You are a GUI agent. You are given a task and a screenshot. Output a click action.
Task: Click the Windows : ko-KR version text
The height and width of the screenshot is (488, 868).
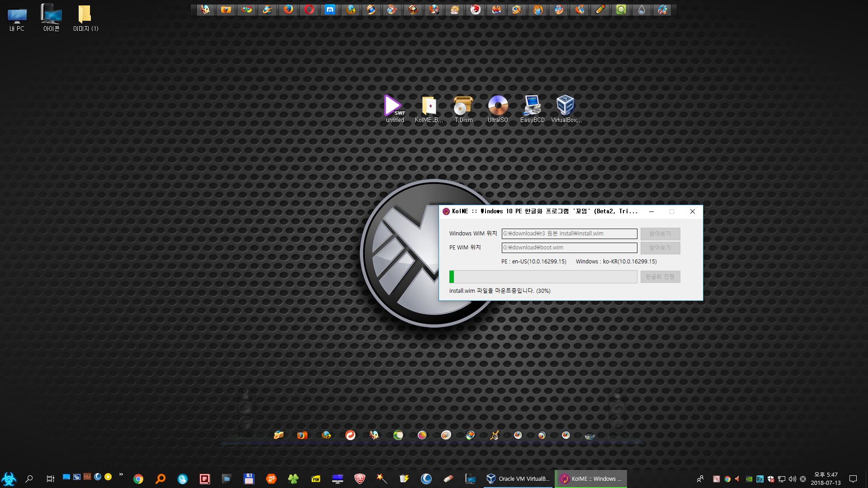(x=616, y=261)
